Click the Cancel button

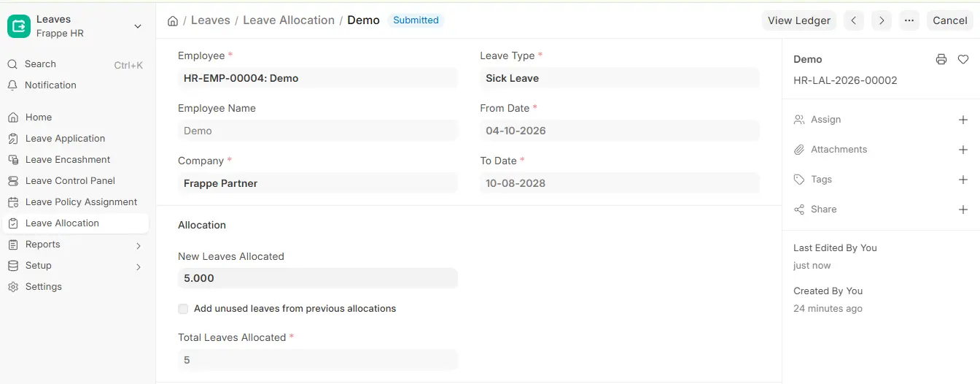tap(950, 20)
